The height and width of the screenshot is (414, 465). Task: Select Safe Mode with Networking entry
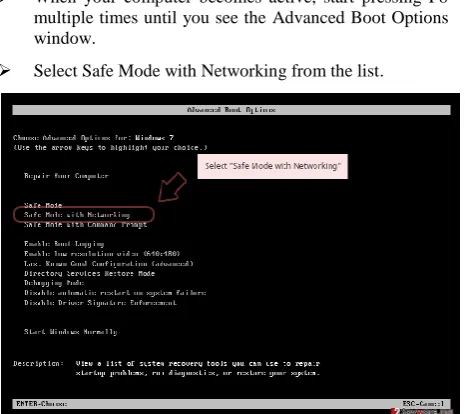pos(77,215)
